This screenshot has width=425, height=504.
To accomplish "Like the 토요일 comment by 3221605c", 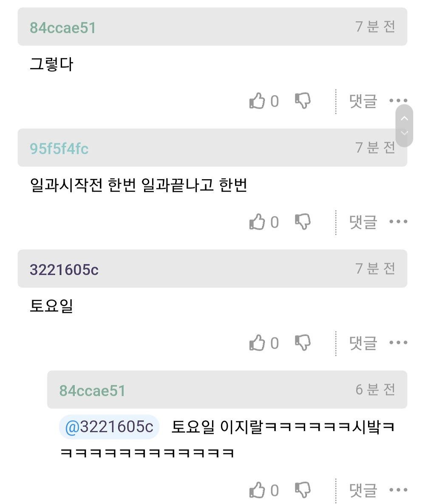I will pyautogui.click(x=258, y=343).
